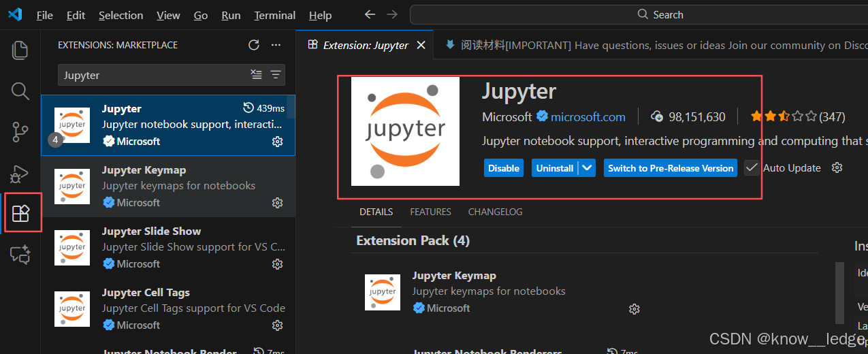Switch to the DETAILS tab
The height and width of the screenshot is (354, 868).
pos(376,212)
